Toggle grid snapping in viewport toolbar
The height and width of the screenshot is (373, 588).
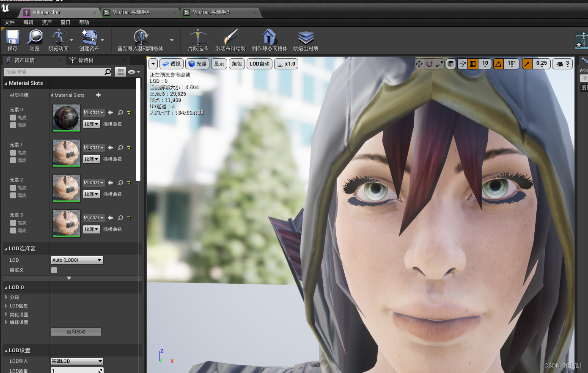point(473,64)
